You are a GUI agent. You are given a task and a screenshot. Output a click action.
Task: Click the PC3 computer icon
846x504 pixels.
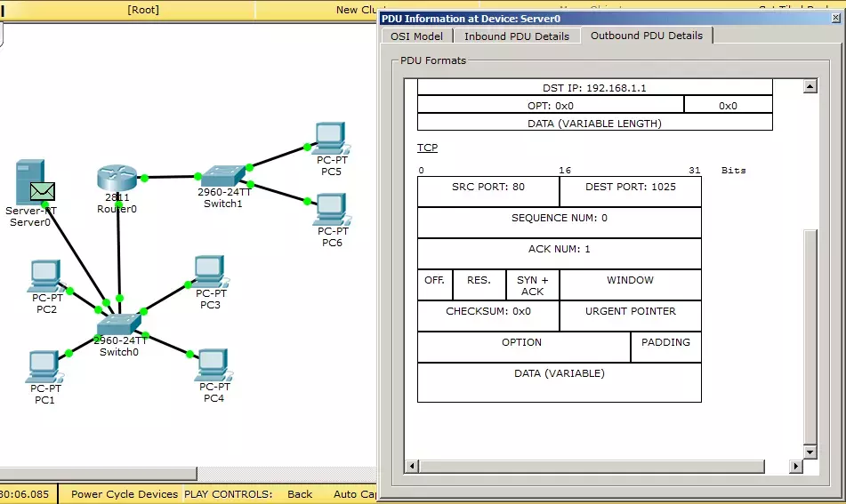click(211, 272)
